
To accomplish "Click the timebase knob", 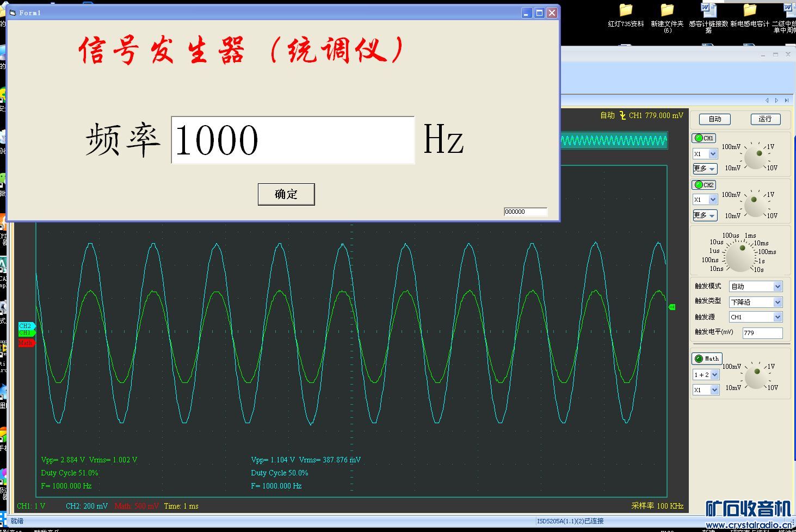I will point(741,256).
